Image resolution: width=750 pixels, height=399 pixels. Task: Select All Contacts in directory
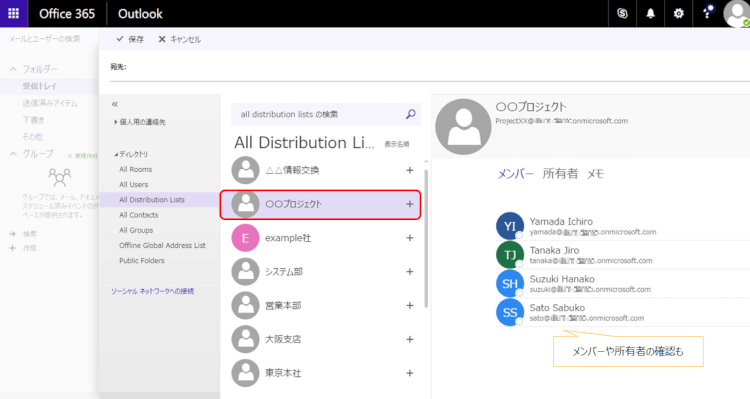[139, 215]
